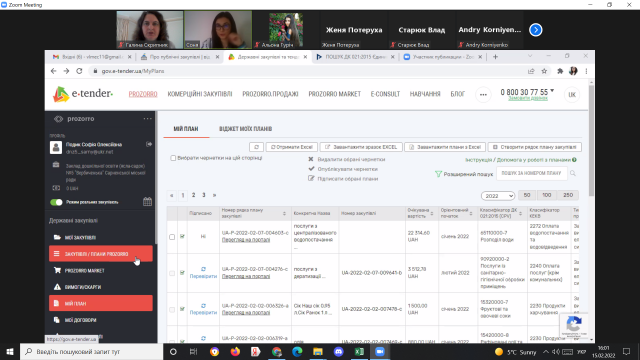This screenshot has height=360, width=640.
Task: Switch to the Віджет моїх планів tab
Action: point(245,129)
